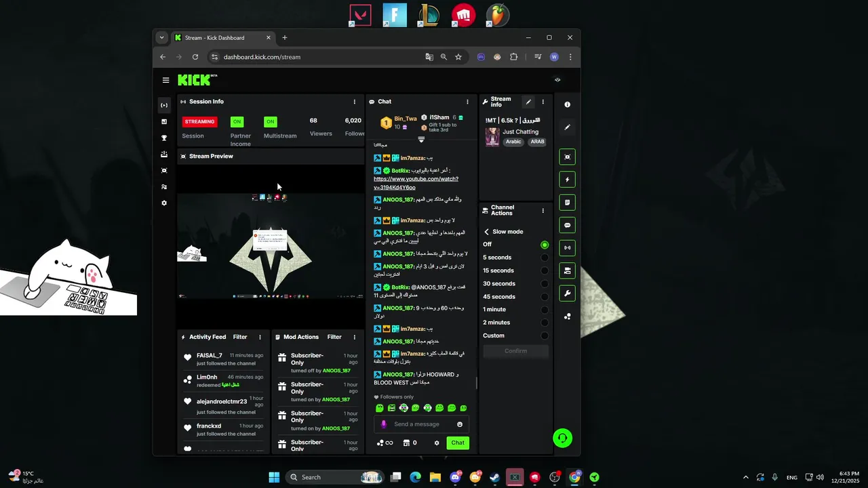The height and width of the screenshot is (488, 868).
Task: Open Mod Actions three-dot menu
Action: [x=354, y=337]
